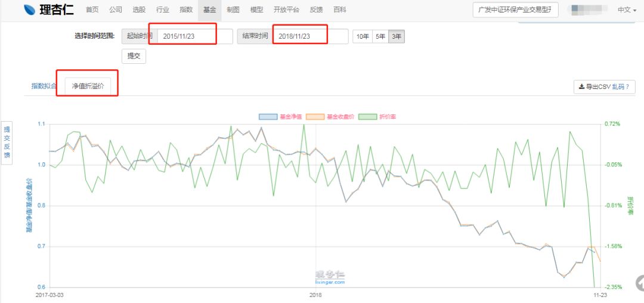Click the blue 基金净值 legend swatch
644x303 pixels.
(x=268, y=116)
